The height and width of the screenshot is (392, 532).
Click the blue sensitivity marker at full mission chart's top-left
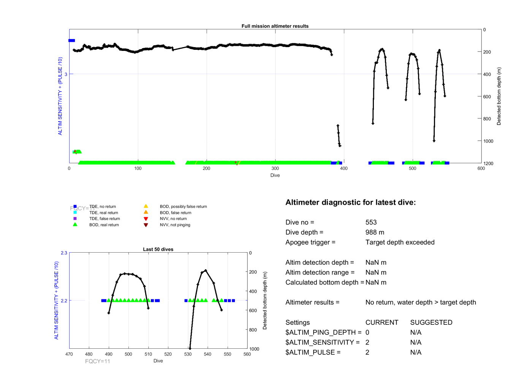pos(71,41)
